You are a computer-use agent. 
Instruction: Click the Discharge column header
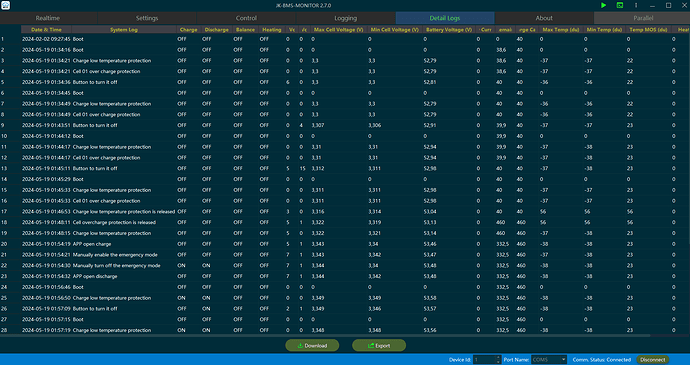(x=217, y=29)
